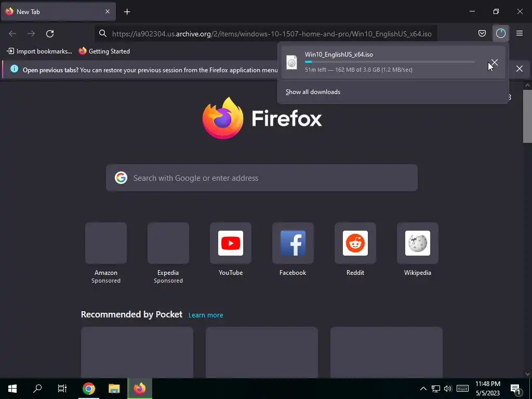Viewport: 532px width, 399px height.
Task: Switch to Google Chrome in taskbar
Action: pos(88,389)
